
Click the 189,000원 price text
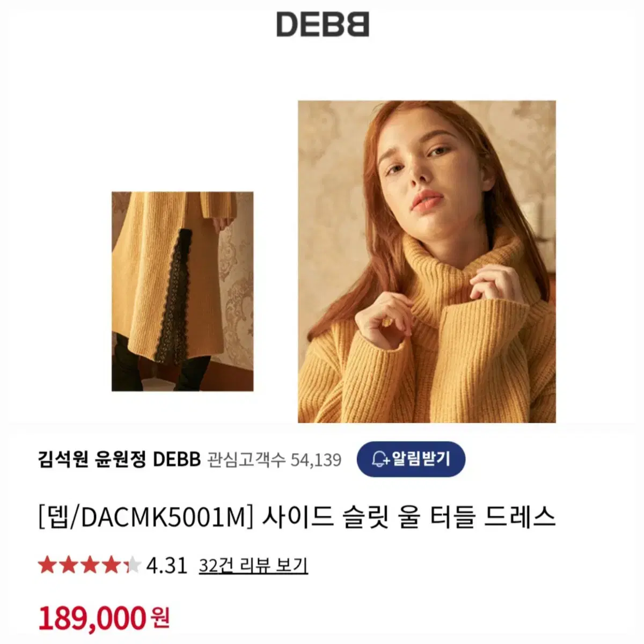(104, 618)
